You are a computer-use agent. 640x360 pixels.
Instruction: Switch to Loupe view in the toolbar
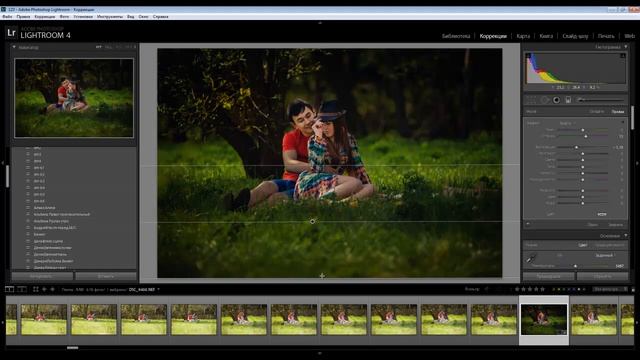9,289
